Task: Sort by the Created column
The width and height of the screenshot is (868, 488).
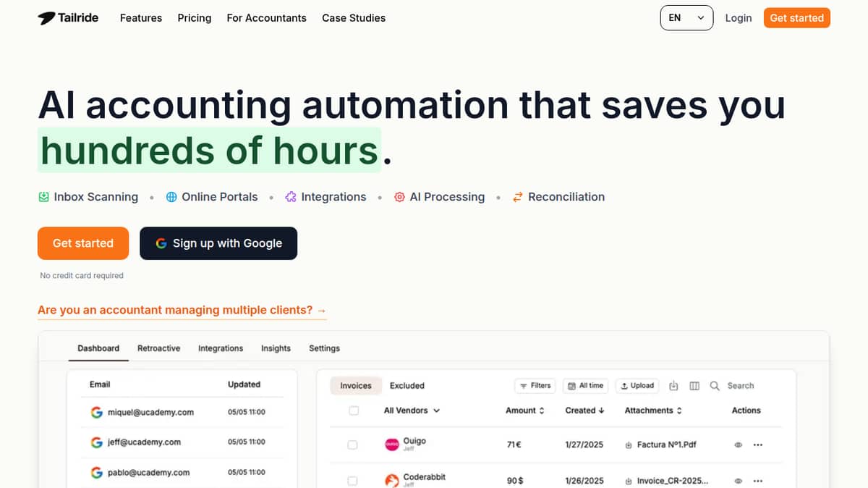Action: click(585, 411)
